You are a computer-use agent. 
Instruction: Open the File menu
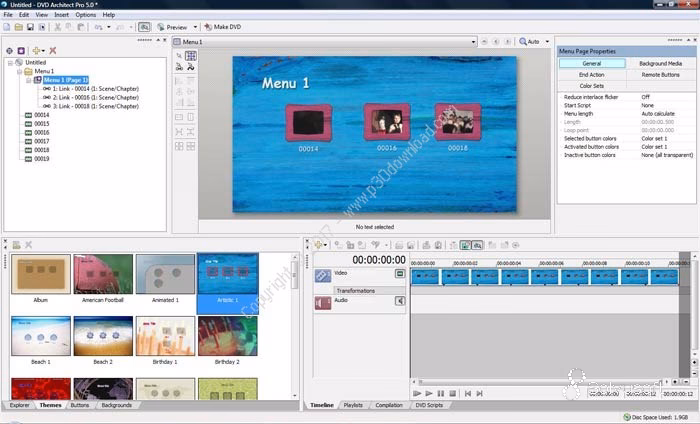[x=8, y=15]
